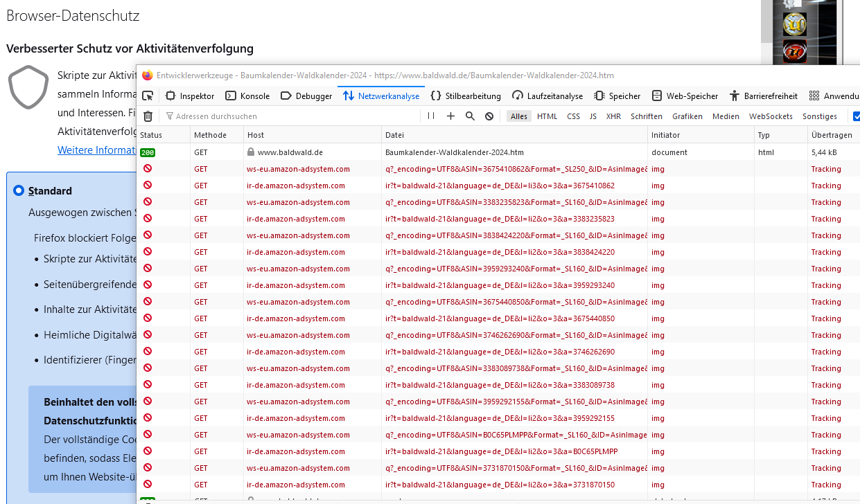Open request blocking panel icon

pos(489,116)
